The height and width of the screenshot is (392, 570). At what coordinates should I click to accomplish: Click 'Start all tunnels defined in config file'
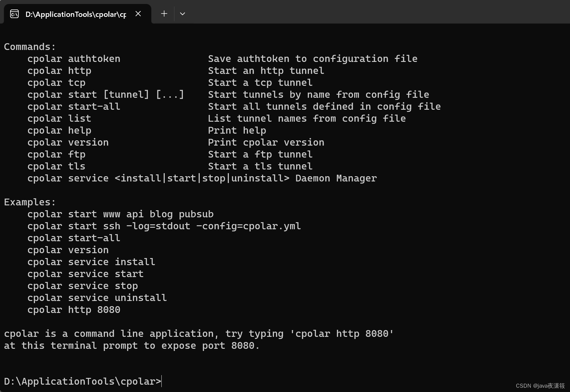click(324, 107)
